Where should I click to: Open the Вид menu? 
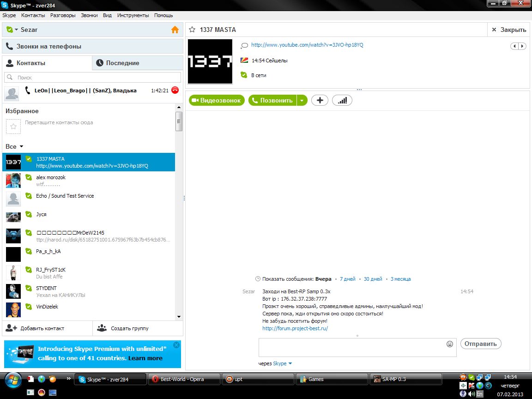click(107, 15)
